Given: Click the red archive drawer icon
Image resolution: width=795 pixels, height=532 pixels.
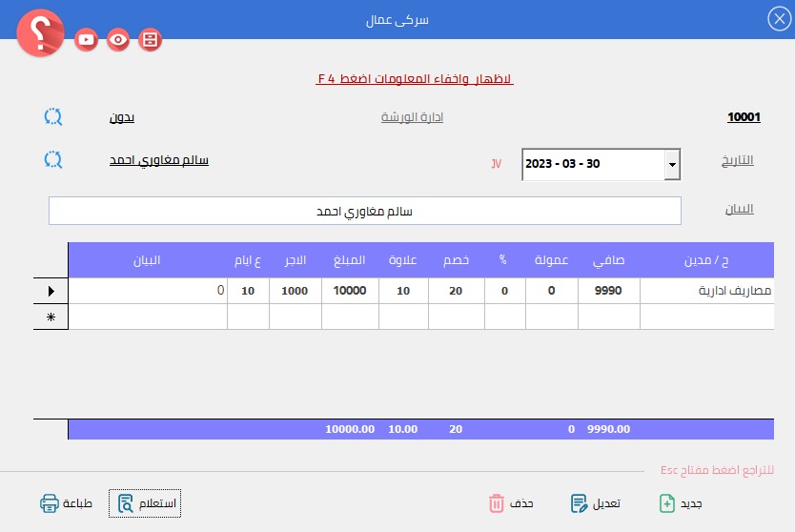Looking at the screenshot, I should (x=150, y=39).
